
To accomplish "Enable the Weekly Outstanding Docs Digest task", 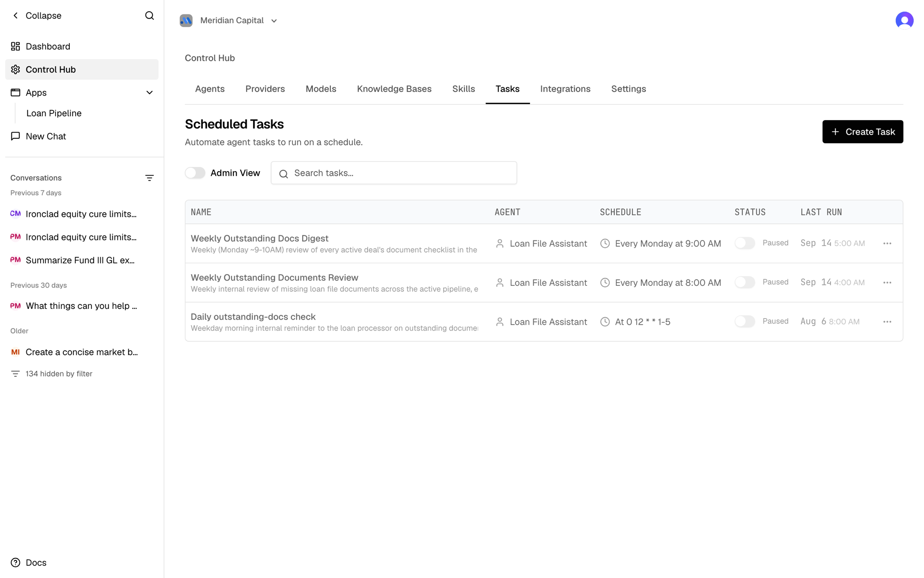I will (x=745, y=243).
